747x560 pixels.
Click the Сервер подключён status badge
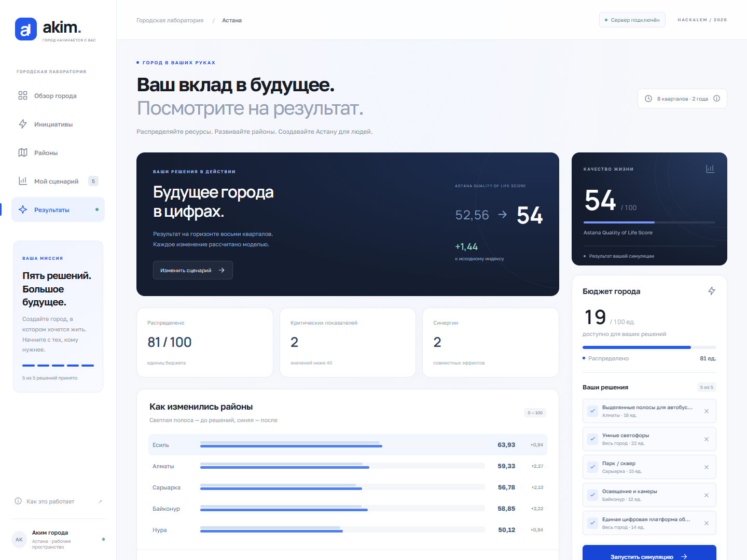632,20
